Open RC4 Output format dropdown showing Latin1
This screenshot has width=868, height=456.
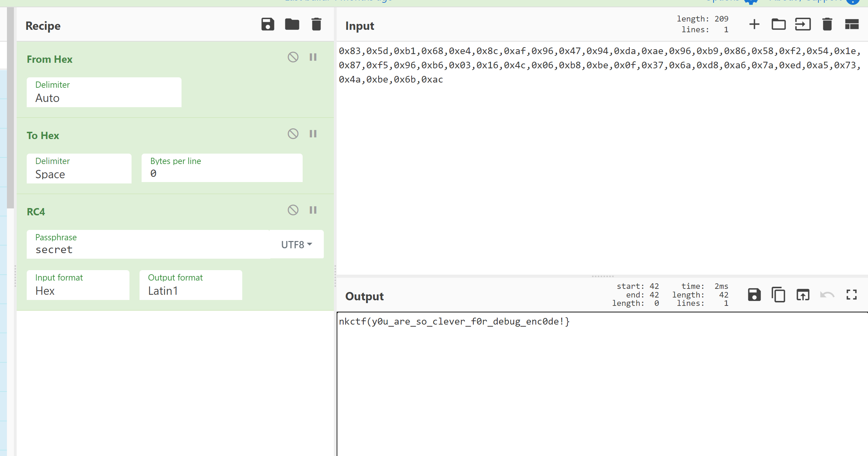(x=191, y=285)
